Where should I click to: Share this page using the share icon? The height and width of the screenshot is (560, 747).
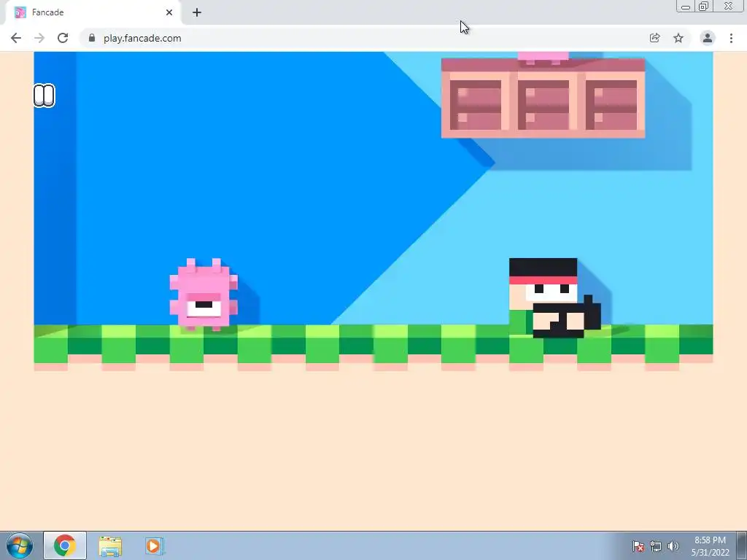pos(654,38)
